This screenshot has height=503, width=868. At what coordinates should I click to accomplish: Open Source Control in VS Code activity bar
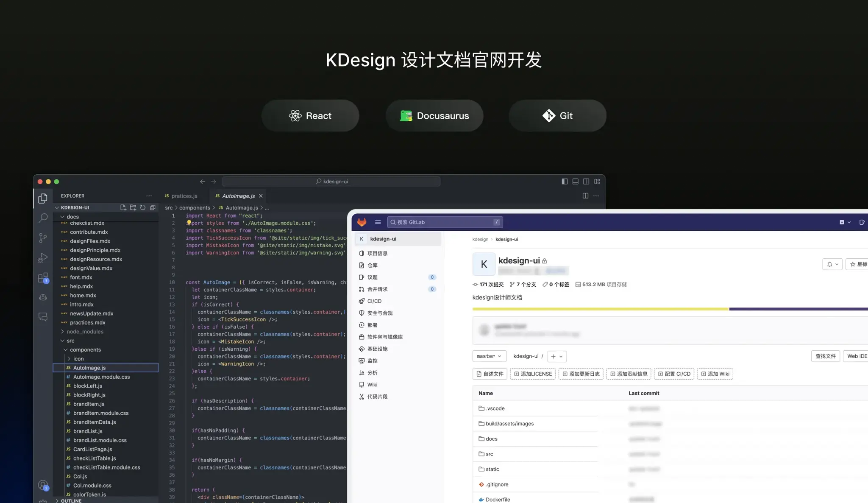coord(43,238)
